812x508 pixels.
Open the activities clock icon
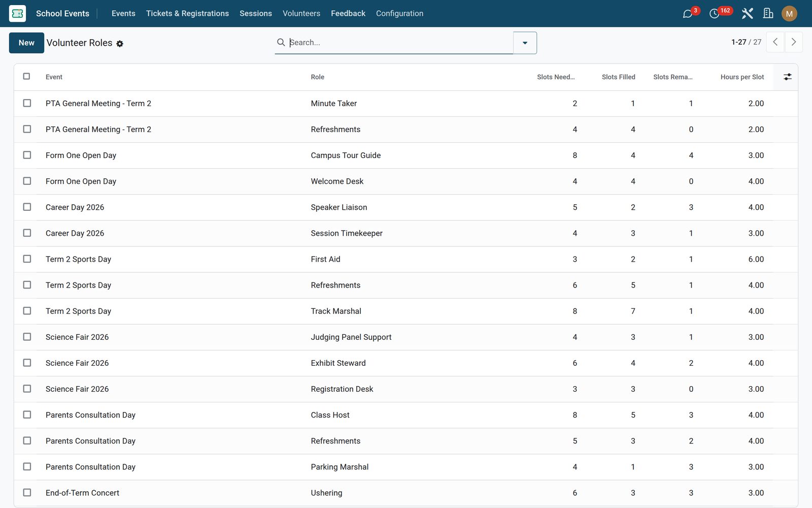pos(714,14)
